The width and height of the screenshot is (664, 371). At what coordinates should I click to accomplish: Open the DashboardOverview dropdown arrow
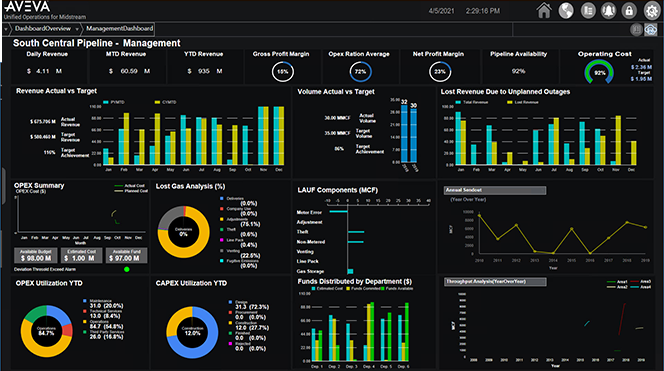click(77, 29)
